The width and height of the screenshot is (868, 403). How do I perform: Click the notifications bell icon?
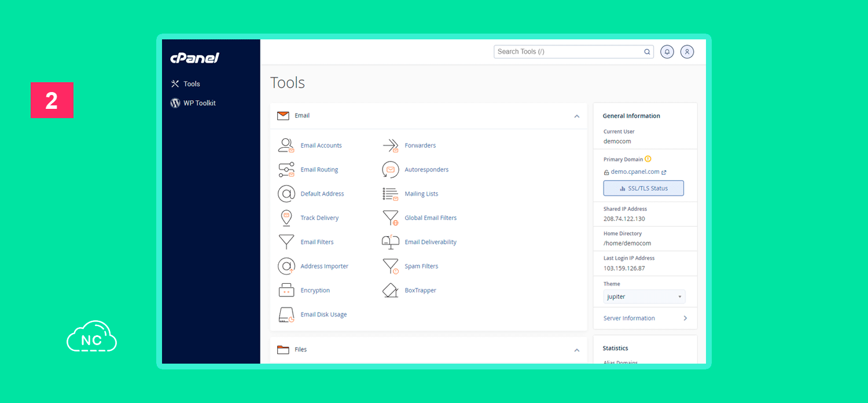[667, 52]
